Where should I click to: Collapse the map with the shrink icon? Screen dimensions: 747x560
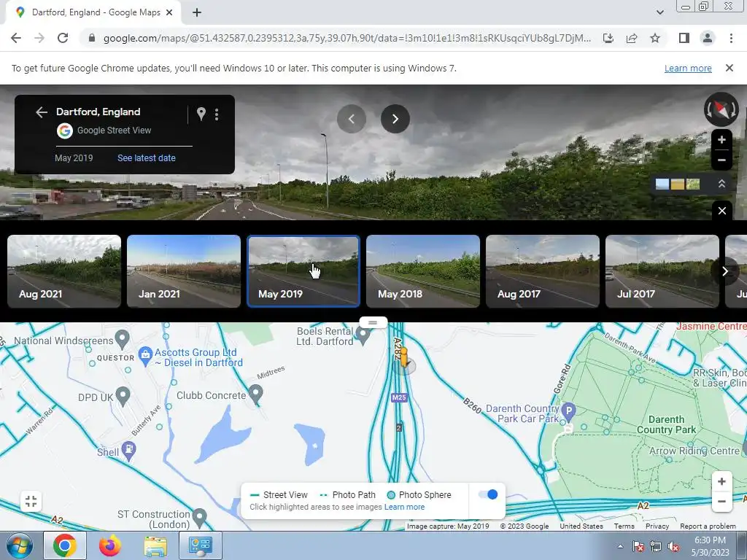tap(31, 501)
